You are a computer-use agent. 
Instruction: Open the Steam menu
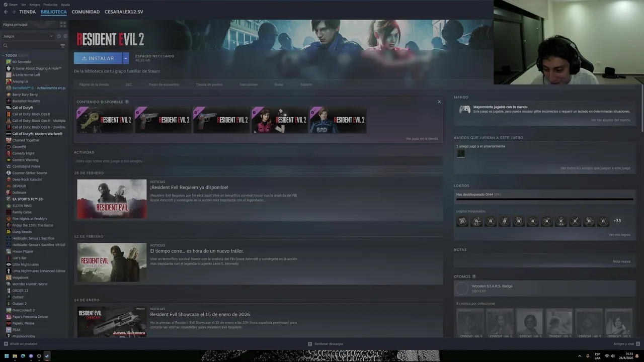[13, 5]
